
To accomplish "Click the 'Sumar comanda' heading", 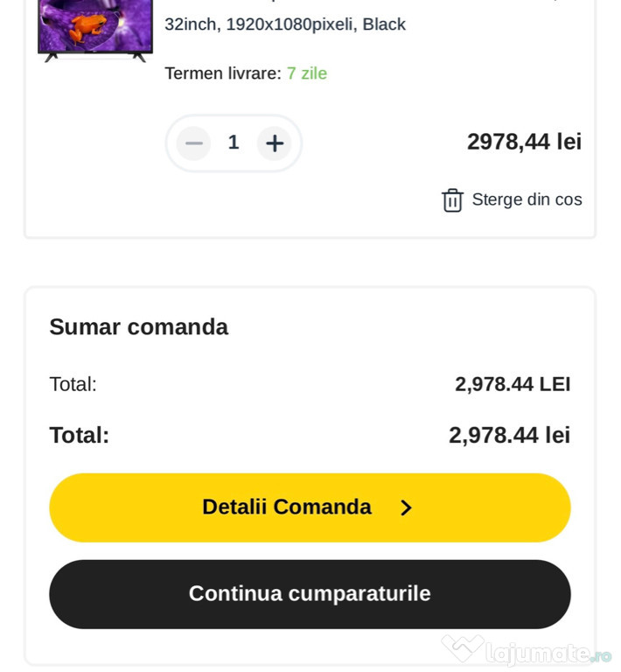I will pyautogui.click(x=138, y=327).
